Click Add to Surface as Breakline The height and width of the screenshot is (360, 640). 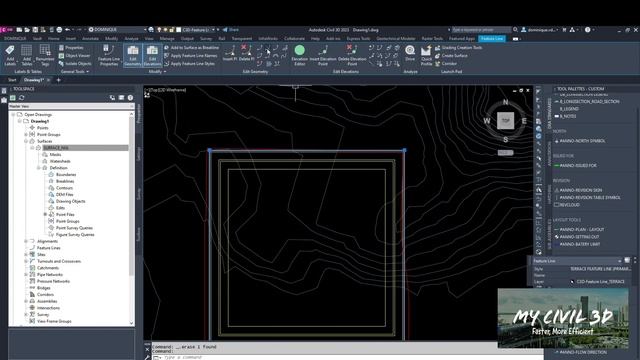tap(191, 48)
